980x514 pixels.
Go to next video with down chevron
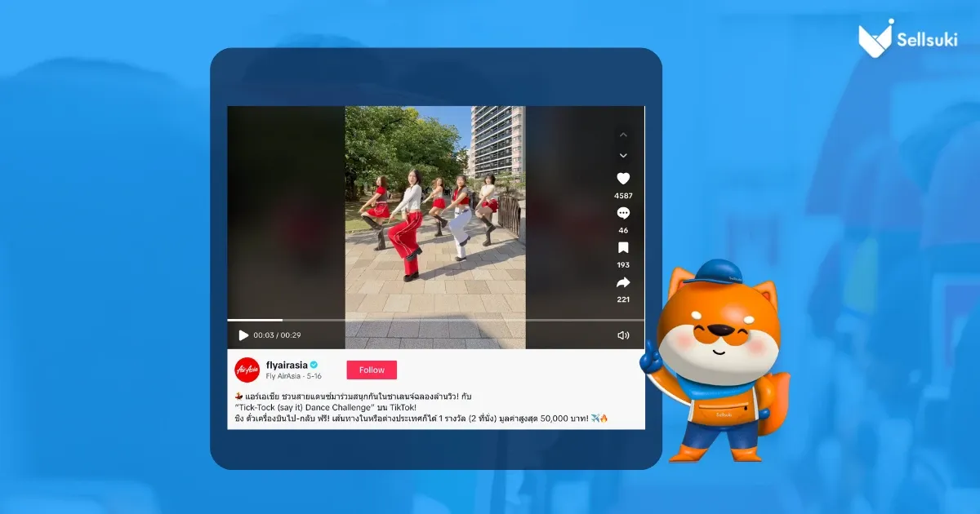(623, 155)
